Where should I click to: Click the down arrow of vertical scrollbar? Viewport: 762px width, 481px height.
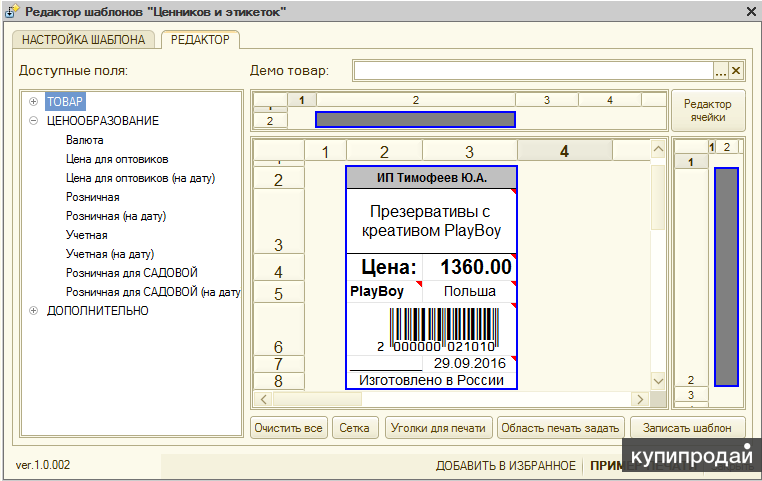click(x=658, y=381)
